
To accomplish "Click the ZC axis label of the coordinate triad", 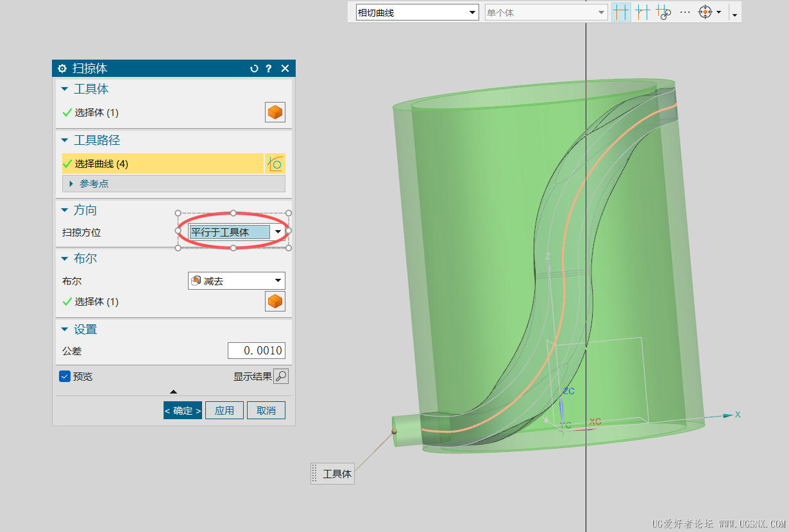I will click(569, 391).
